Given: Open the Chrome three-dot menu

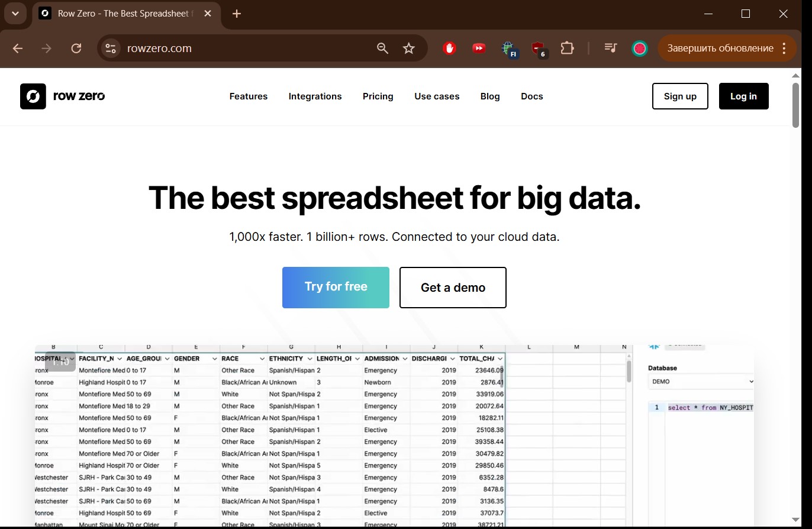Looking at the screenshot, I should pyautogui.click(x=784, y=49).
